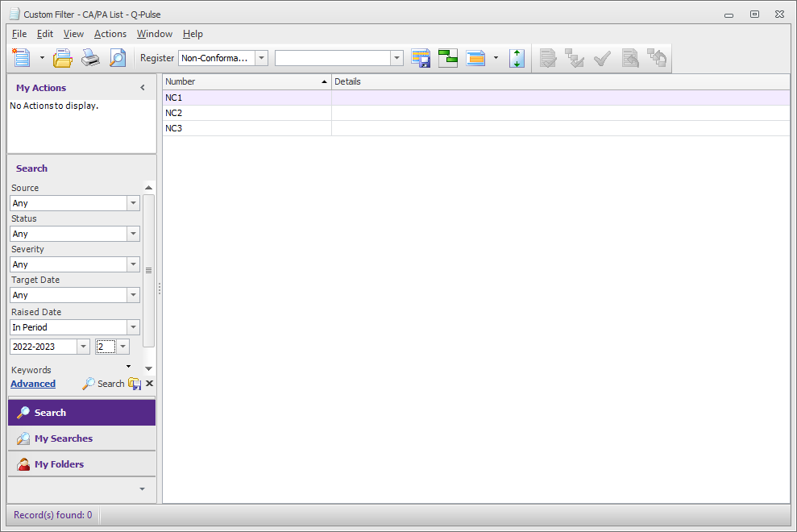Minimize the Q-Pulse window

pos(729,15)
